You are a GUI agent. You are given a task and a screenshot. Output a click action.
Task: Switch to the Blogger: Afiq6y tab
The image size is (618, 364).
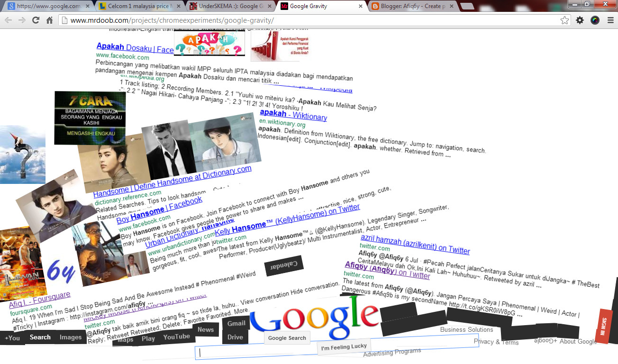(412, 7)
